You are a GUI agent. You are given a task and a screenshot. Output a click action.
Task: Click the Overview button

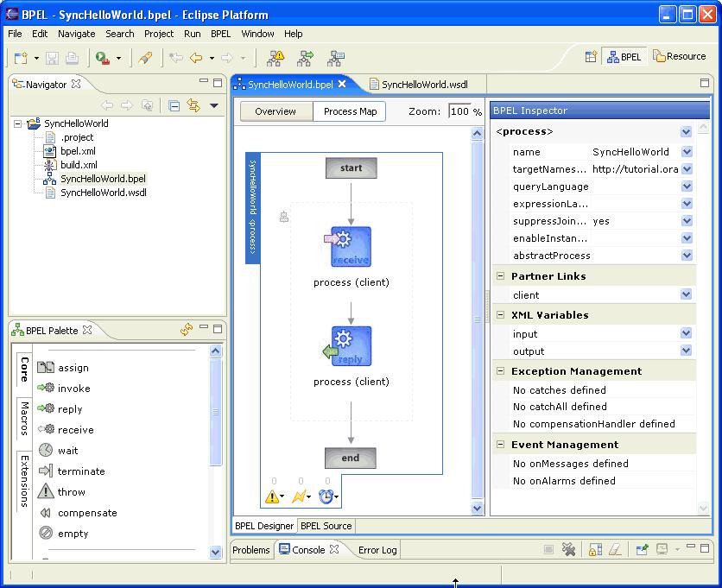tap(275, 111)
